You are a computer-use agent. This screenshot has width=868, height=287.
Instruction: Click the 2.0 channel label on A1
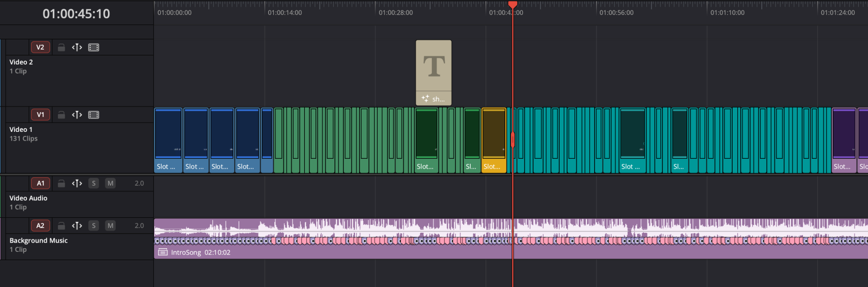(139, 183)
